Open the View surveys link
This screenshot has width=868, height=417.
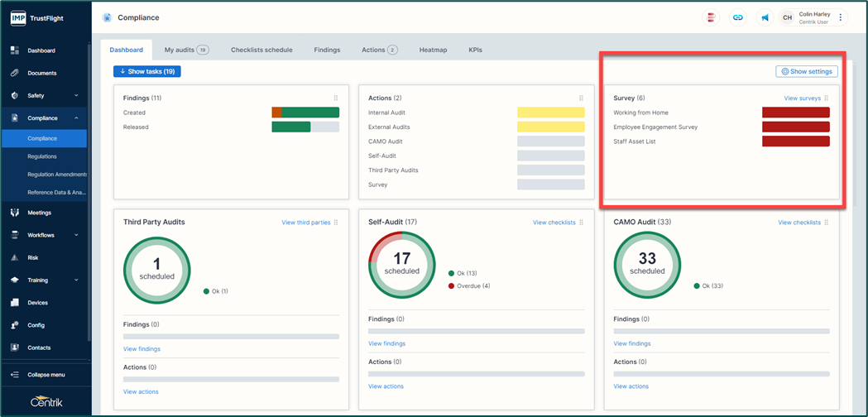[802, 98]
